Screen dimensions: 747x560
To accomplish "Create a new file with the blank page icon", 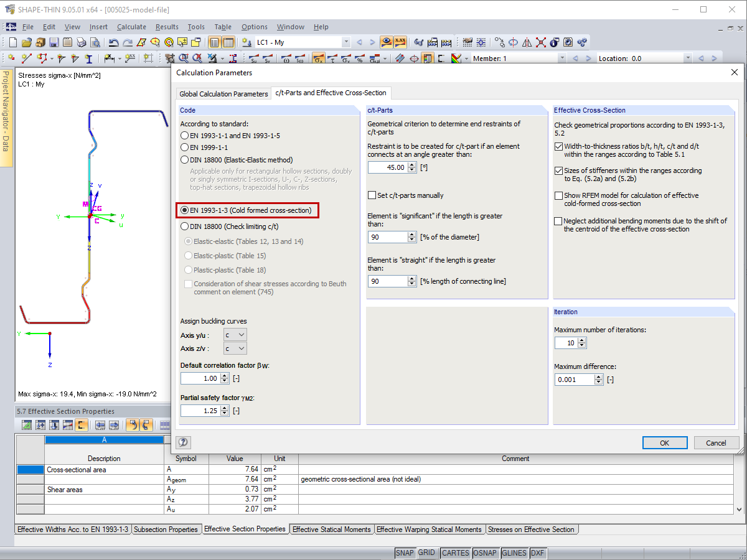I will pyautogui.click(x=13, y=42).
